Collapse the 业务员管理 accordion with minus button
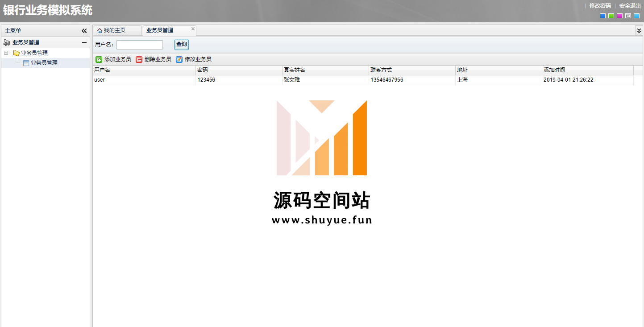 [x=84, y=42]
